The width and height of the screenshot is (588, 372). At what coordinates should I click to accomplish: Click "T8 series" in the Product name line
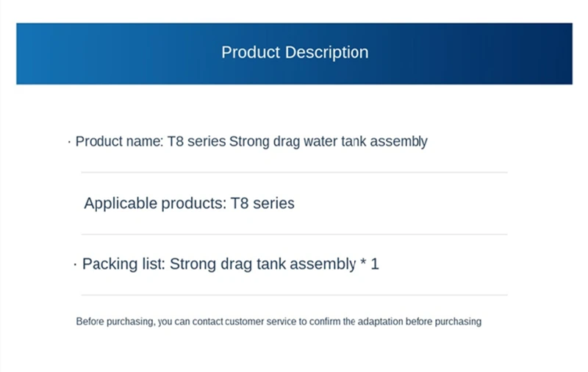point(196,141)
